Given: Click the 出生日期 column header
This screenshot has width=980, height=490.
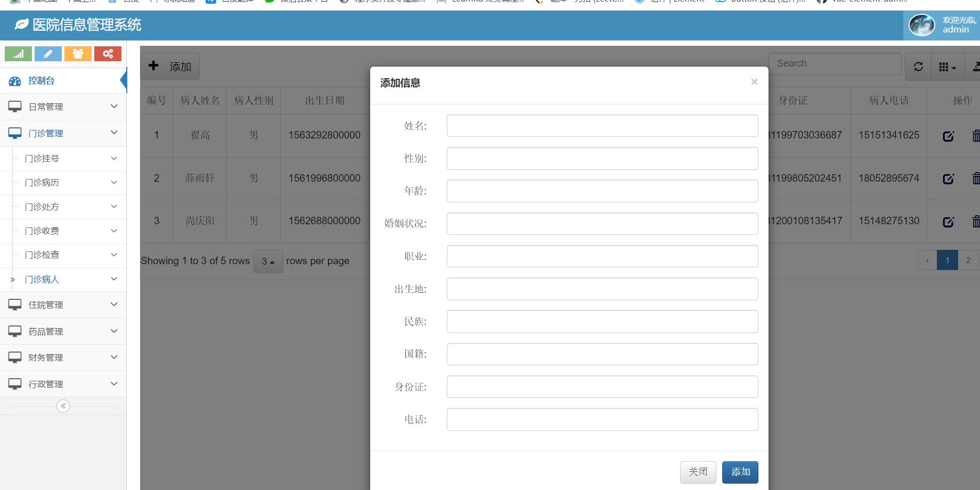Looking at the screenshot, I should click(x=325, y=100).
